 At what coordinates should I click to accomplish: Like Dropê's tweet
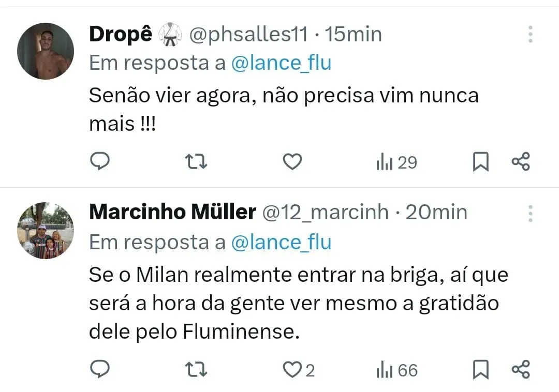[292, 162]
